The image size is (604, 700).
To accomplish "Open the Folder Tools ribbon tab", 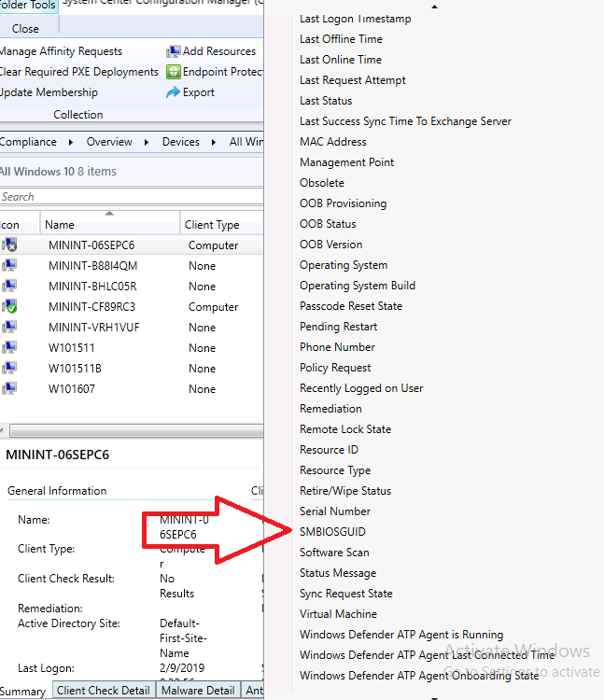I will (28, 6).
